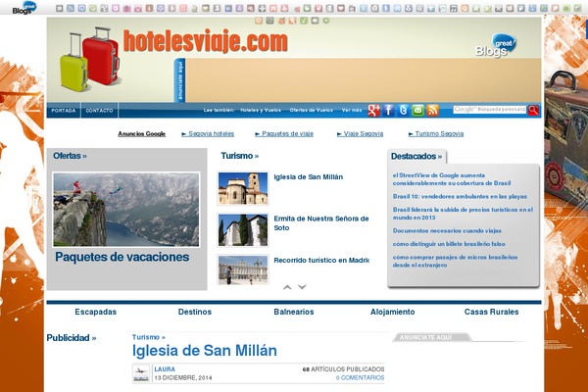Screen dimensions: 588x392
Task: Click '68 ARTÍCULOS PUBLICADOS' text
Action: (343, 369)
